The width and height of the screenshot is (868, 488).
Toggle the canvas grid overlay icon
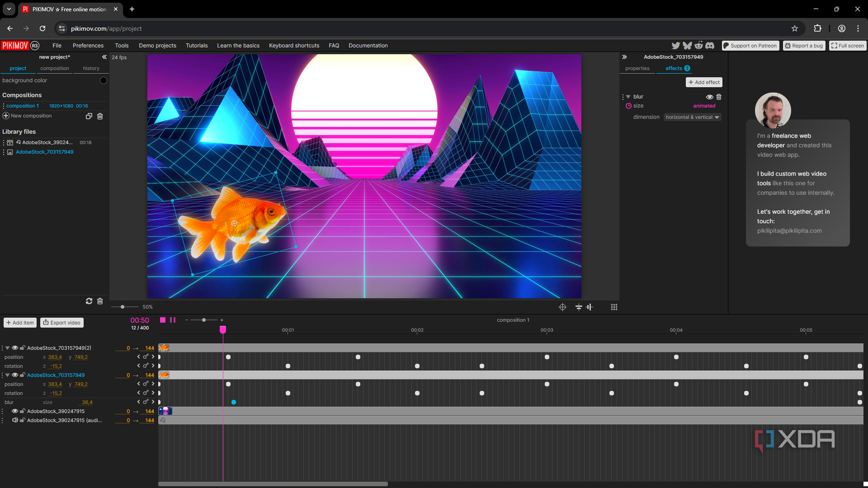click(x=614, y=307)
